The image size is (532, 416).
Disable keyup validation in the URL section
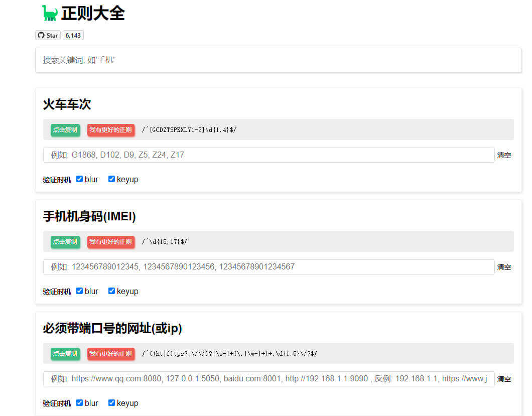(x=111, y=402)
